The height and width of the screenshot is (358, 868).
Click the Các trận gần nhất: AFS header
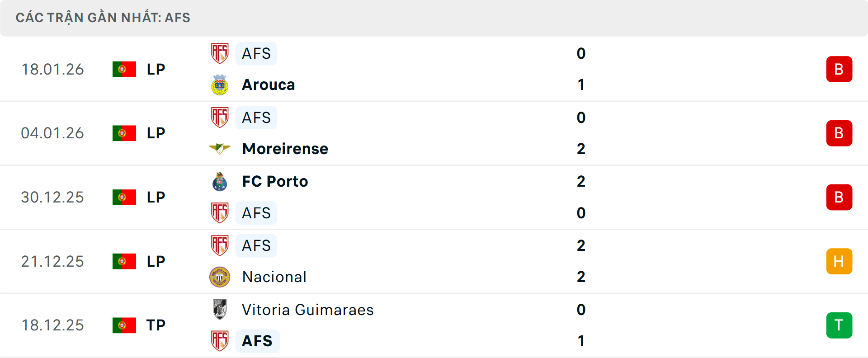click(x=103, y=18)
